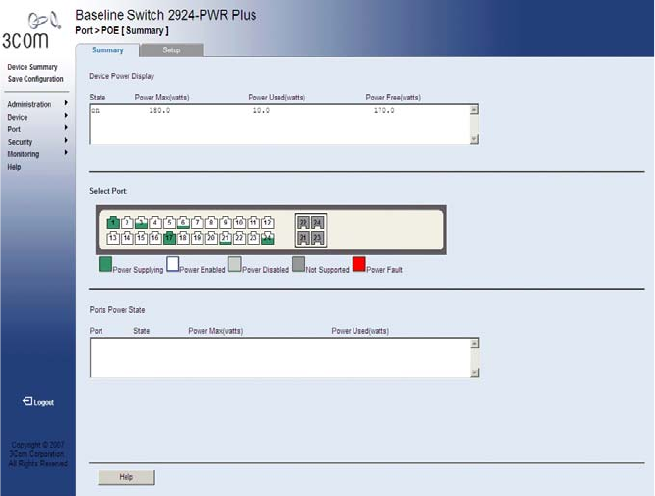This screenshot has width=655, height=496.
Task: Select port 7 on the switch panel
Action: 197,223
